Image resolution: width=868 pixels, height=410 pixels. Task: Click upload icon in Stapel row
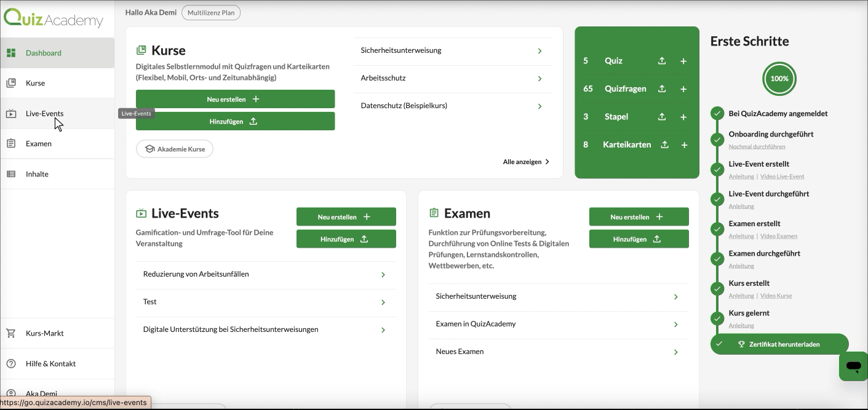pos(662,116)
